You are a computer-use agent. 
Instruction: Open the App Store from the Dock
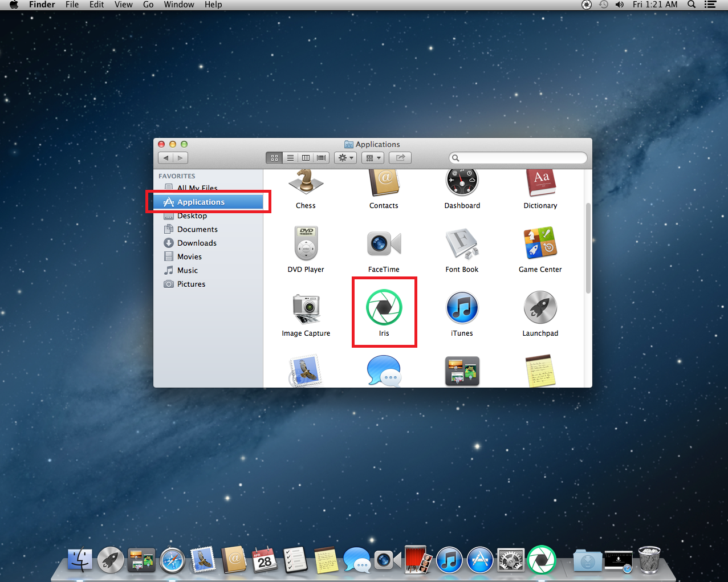tap(480, 560)
